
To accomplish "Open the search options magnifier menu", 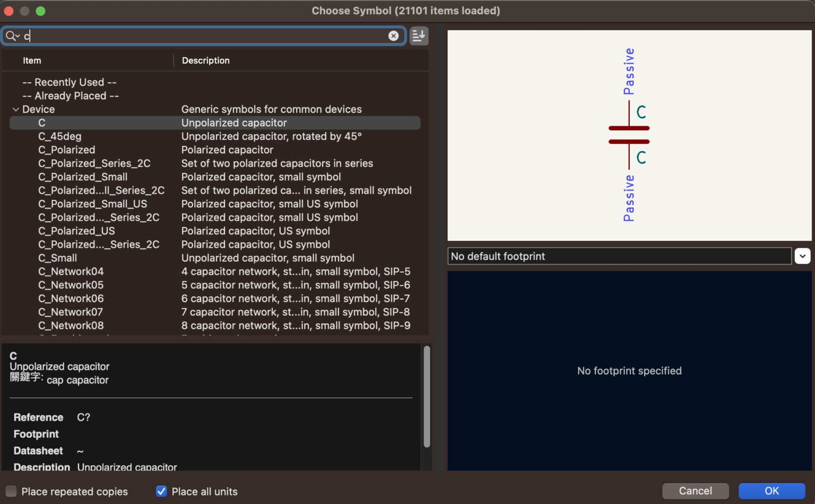I will pos(12,36).
